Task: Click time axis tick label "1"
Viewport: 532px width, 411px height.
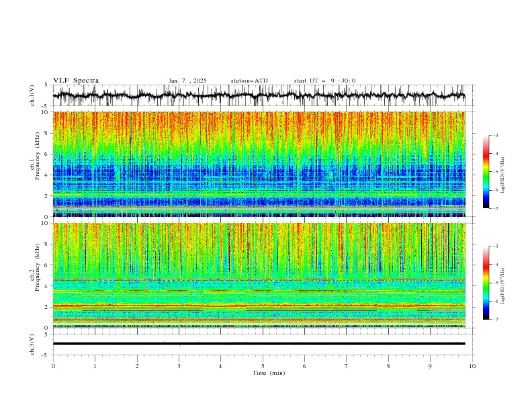Action: 95,366
